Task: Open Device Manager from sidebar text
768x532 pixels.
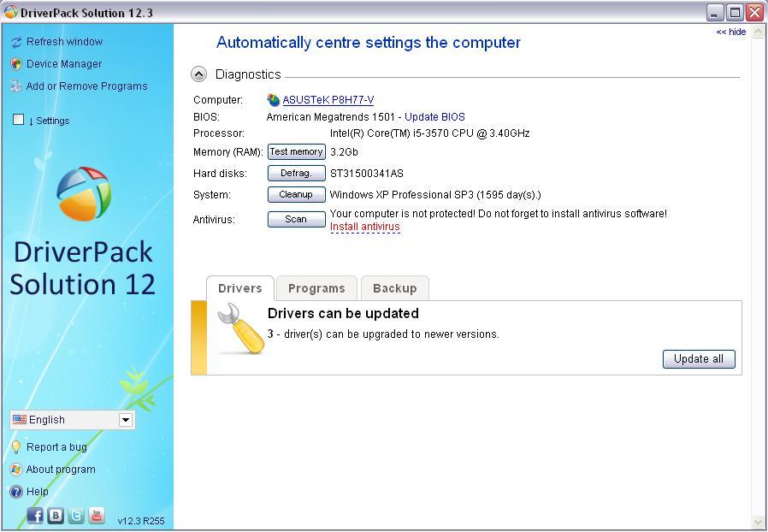Action: coord(64,64)
